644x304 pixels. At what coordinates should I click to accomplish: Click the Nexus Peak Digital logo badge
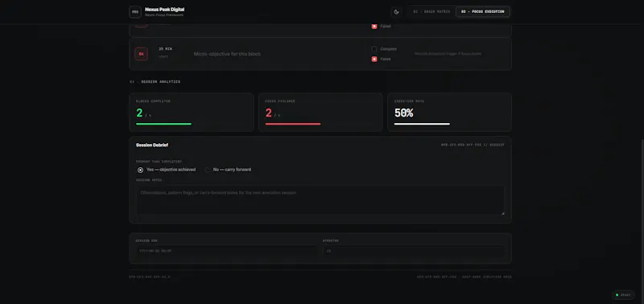point(135,12)
